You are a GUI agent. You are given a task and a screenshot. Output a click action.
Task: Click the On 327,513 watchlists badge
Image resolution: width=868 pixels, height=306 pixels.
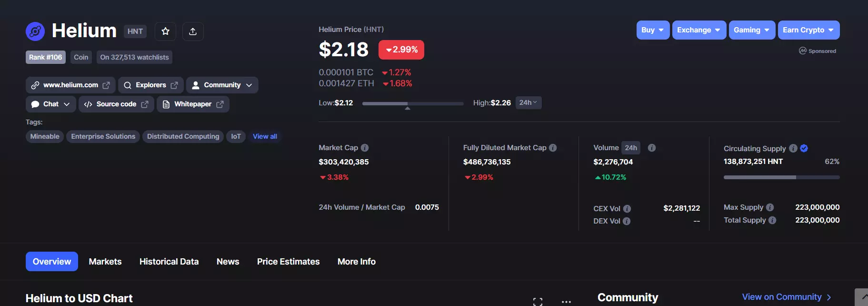click(x=134, y=57)
